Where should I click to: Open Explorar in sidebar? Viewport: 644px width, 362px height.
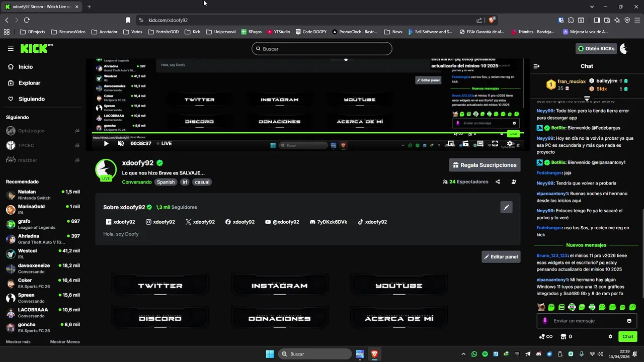point(24,83)
